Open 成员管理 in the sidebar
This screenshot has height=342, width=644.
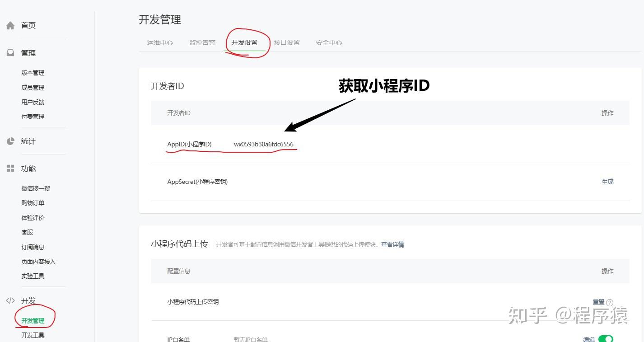tap(33, 88)
